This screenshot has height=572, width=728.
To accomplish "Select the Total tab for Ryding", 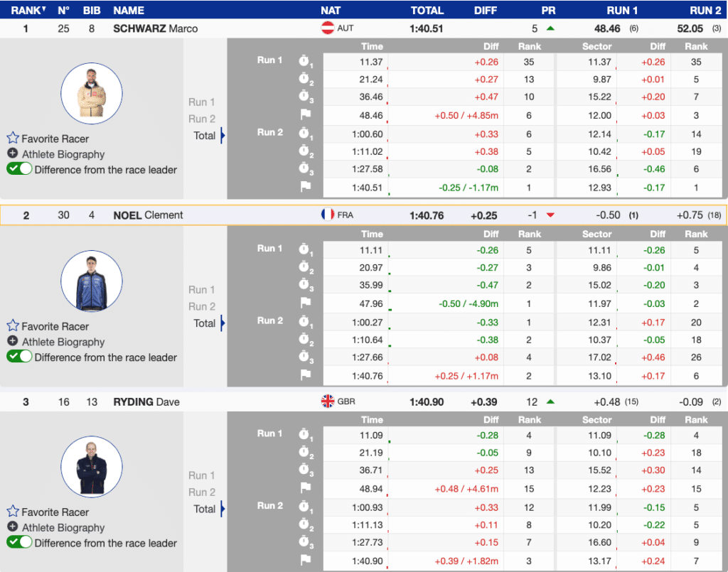I will pos(205,509).
